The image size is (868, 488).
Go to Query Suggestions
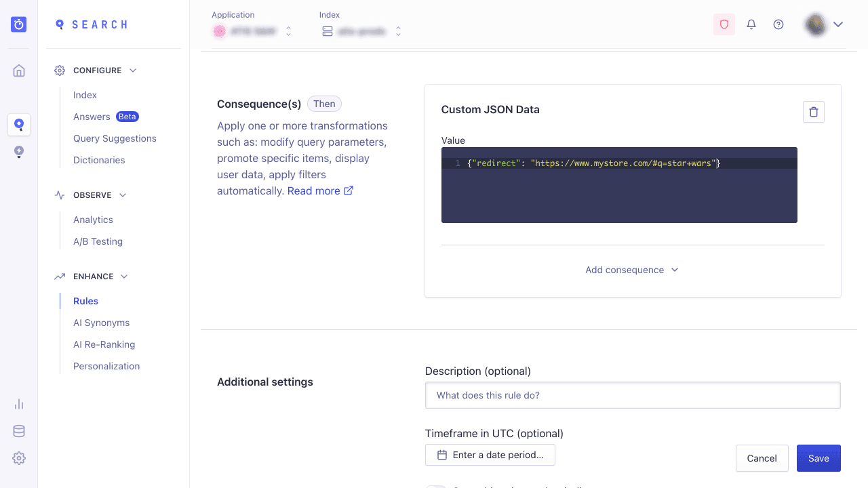coord(115,138)
